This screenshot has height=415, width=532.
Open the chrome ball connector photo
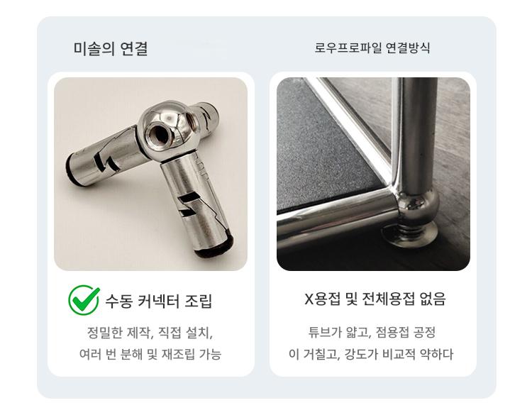[150, 174]
